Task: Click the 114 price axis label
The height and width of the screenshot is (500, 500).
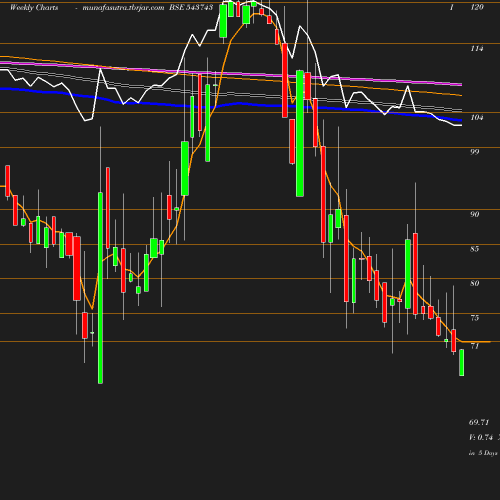Action: pyautogui.click(x=477, y=49)
